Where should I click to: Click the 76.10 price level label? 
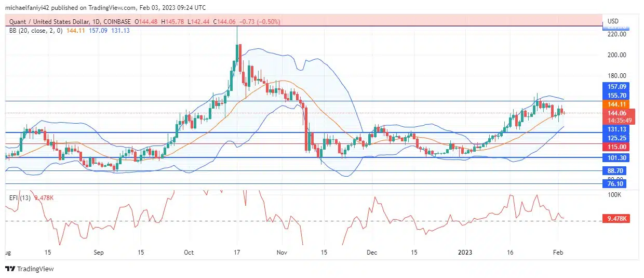coord(615,184)
